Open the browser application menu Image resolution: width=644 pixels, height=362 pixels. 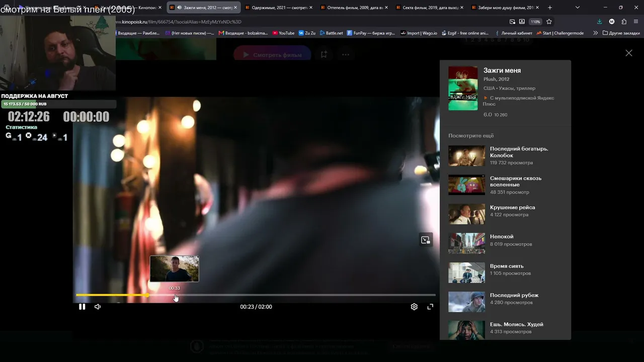[636, 22]
